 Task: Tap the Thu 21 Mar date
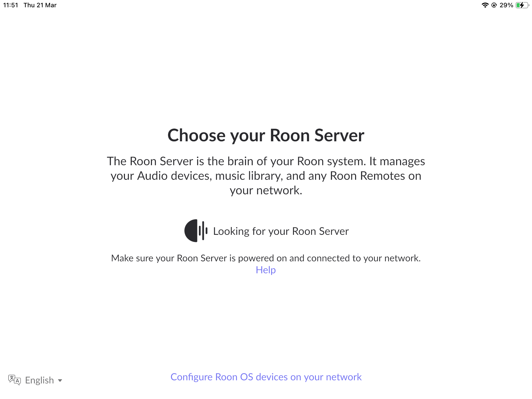click(x=40, y=5)
